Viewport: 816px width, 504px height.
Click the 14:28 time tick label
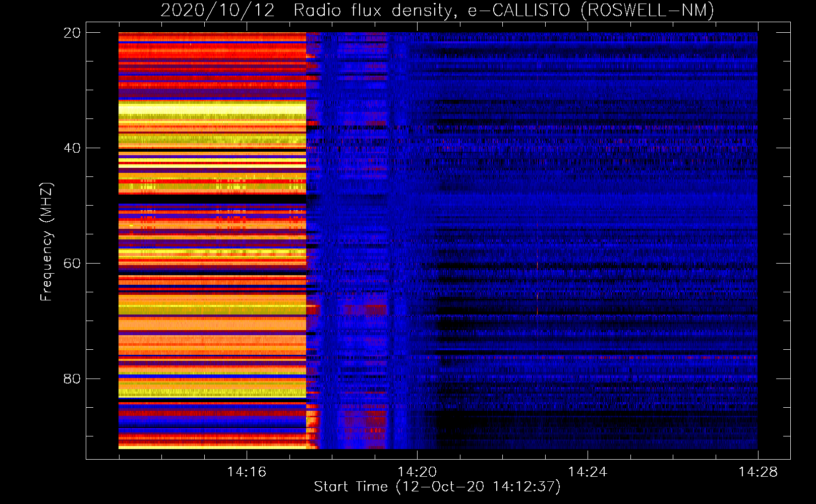pos(758,472)
